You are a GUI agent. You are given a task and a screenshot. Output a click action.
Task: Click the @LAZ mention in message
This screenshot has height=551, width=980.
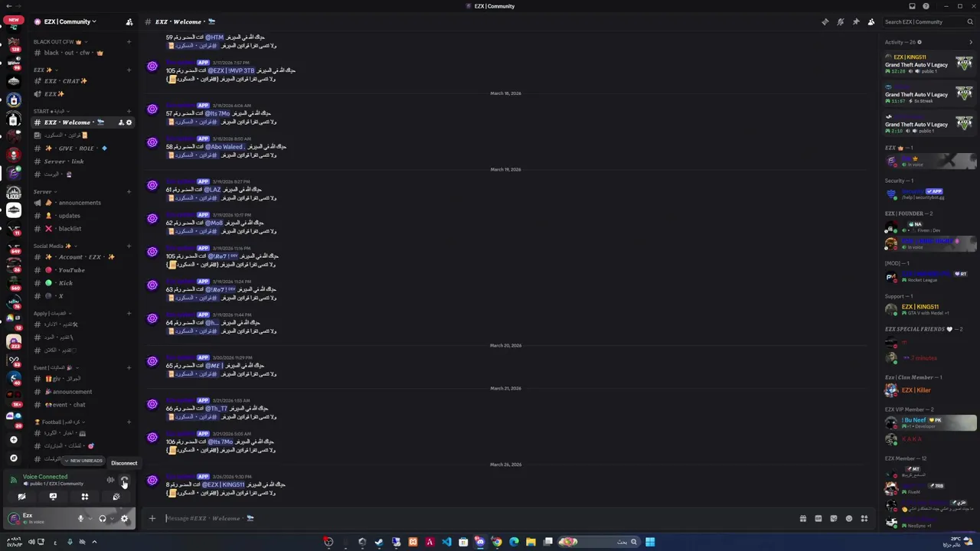pyautogui.click(x=213, y=190)
